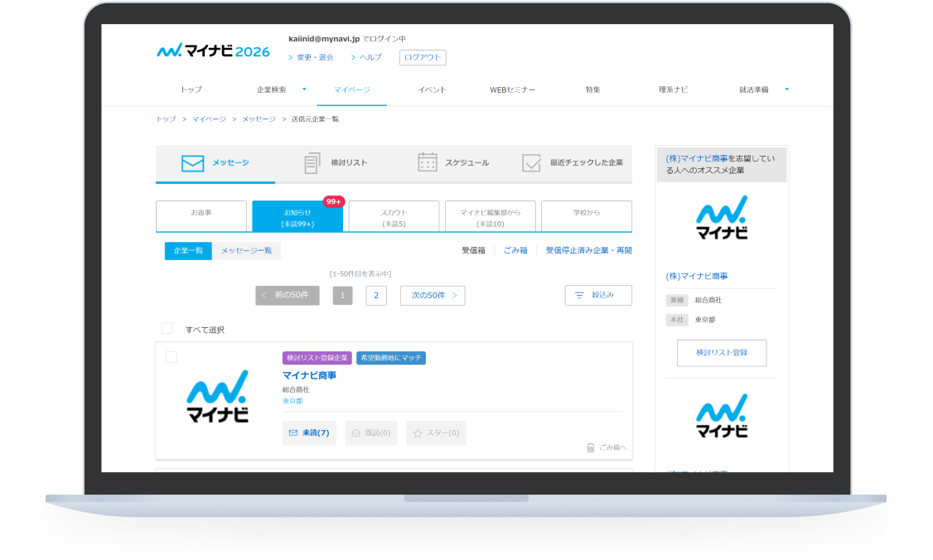Image resolution: width=933 pixels, height=560 pixels.
Task: Click breadcrumb トップ link
Action: tap(166, 119)
